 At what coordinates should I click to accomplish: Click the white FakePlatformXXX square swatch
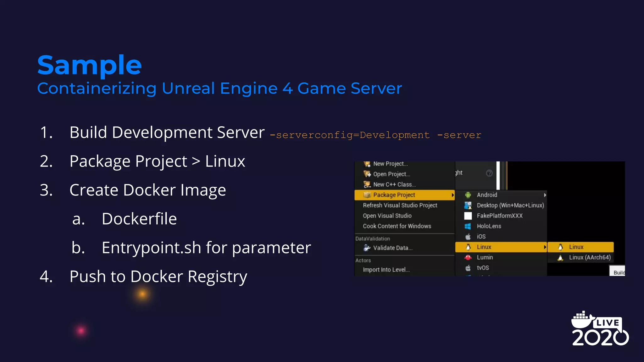tap(468, 216)
